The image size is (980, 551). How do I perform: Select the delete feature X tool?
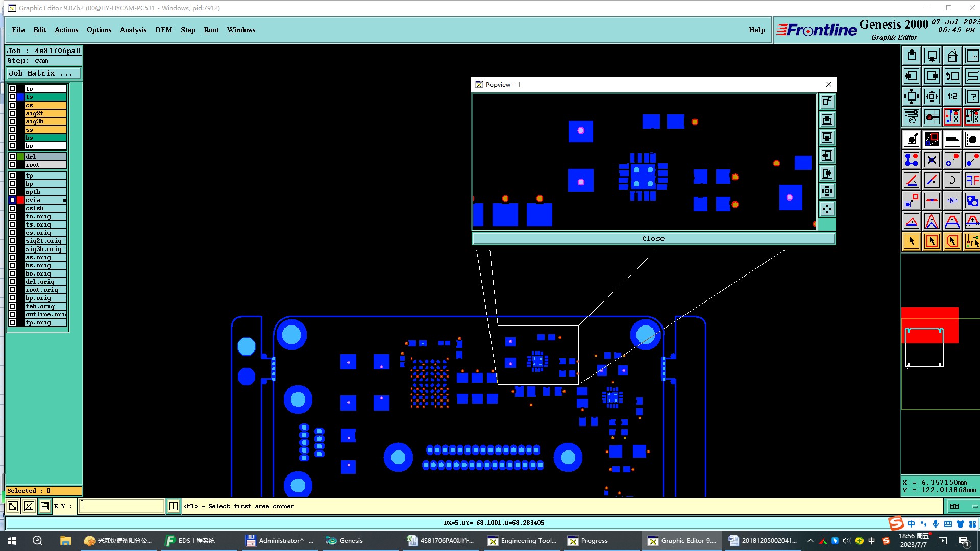(932, 160)
